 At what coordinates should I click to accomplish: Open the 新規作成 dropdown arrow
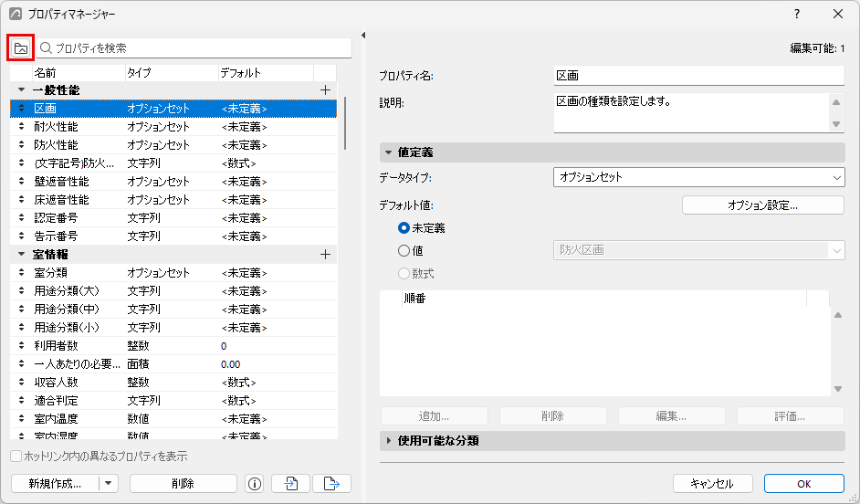coord(109,484)
